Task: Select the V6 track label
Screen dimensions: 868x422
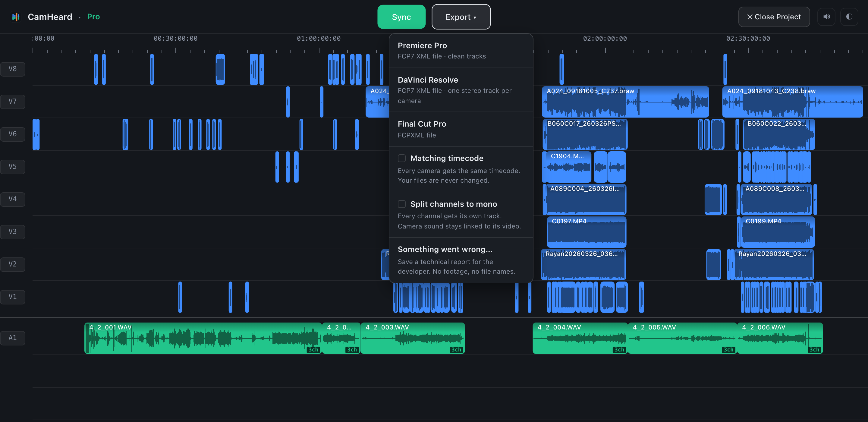Action: click(12, 134)
